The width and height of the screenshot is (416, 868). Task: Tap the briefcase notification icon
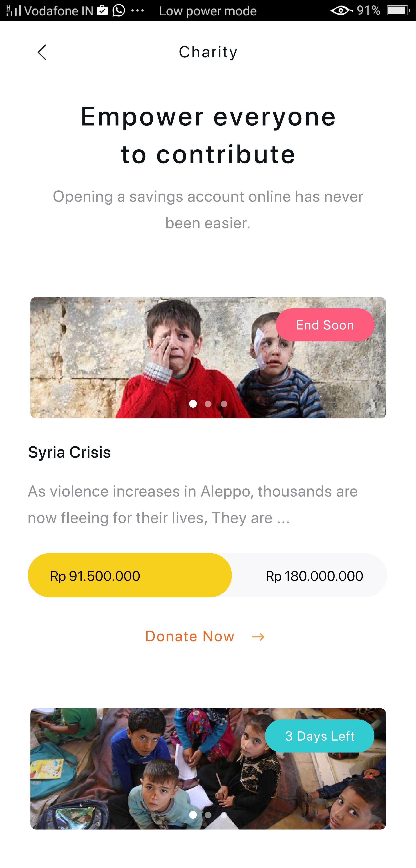(x=102, y=10)
